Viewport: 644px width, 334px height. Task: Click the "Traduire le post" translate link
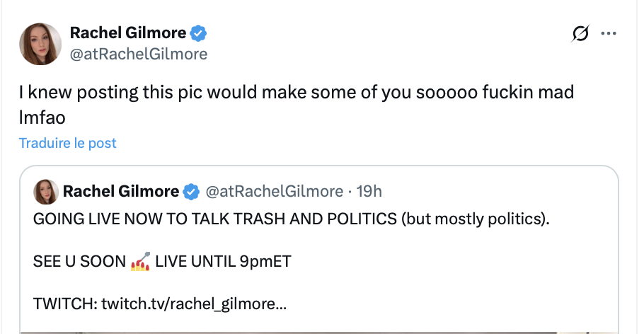coord(68,143)
